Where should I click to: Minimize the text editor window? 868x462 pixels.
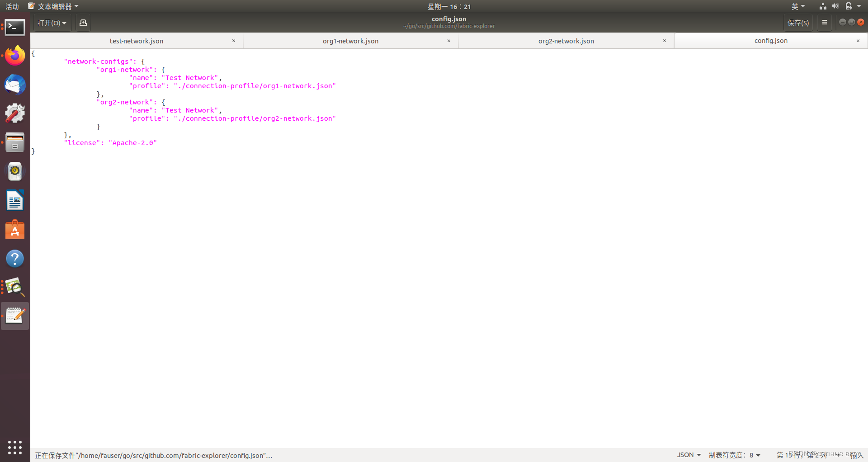click(x=842, y=22)
